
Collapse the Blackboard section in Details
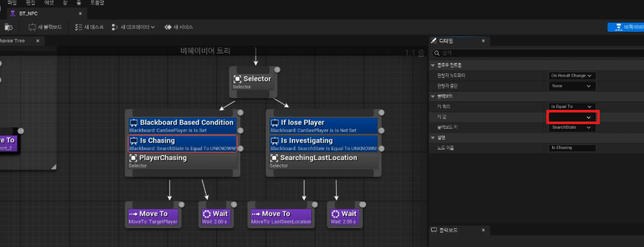432,96
